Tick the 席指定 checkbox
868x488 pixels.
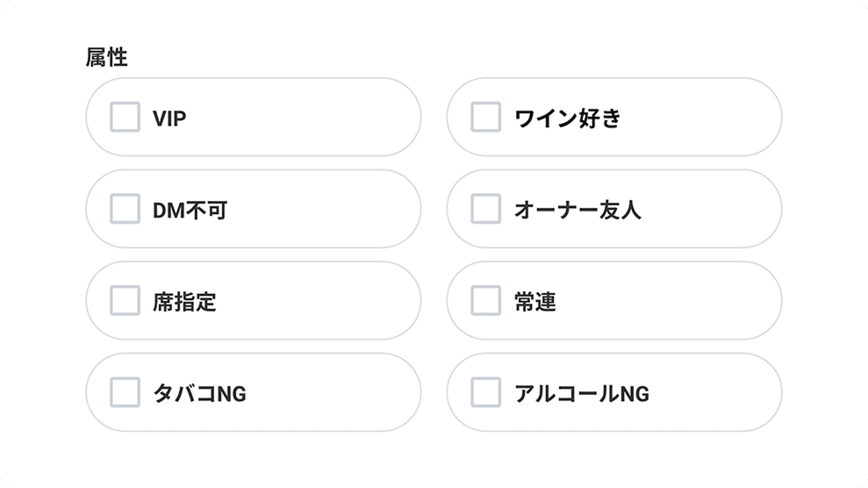(x=125, y=300)
